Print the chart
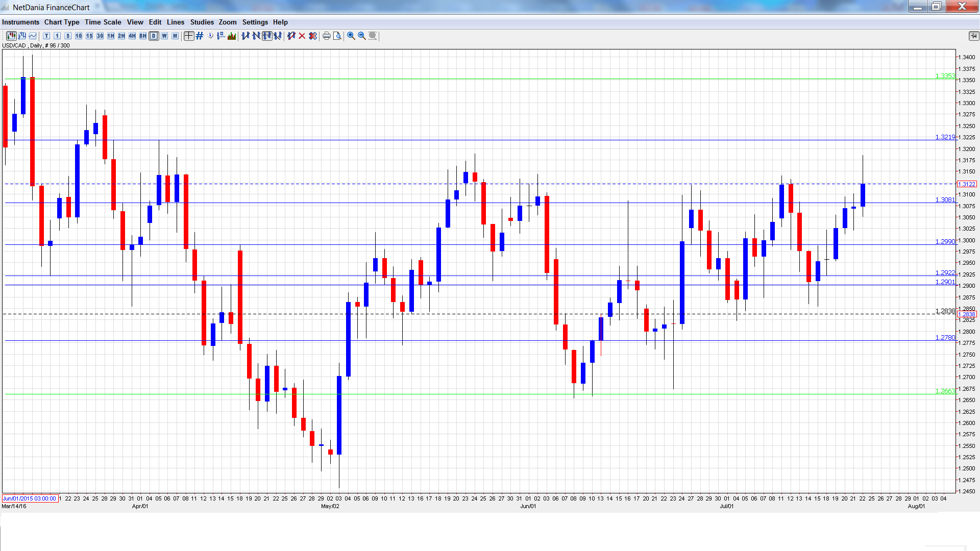The height and width of the screenshot is (551, 980). click(327, 36)
